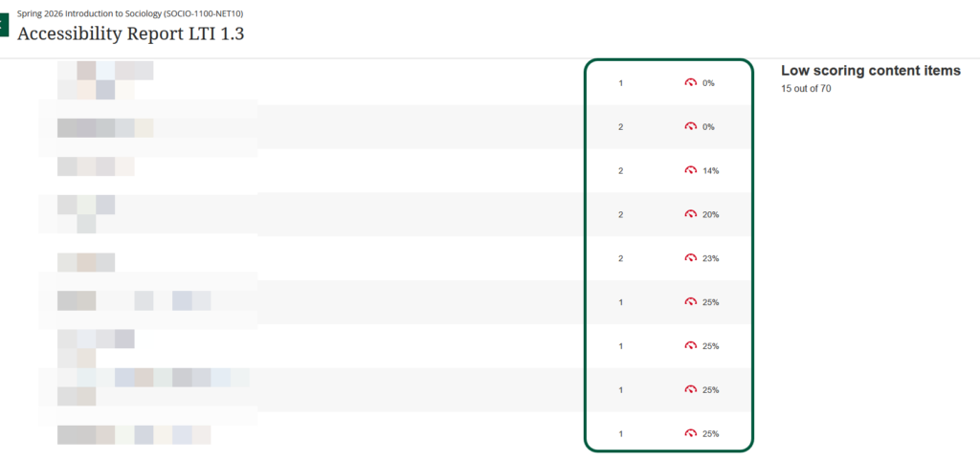Click the red gauge icon beside 20%
Viewport: 980px width, 461px height.
690,214
